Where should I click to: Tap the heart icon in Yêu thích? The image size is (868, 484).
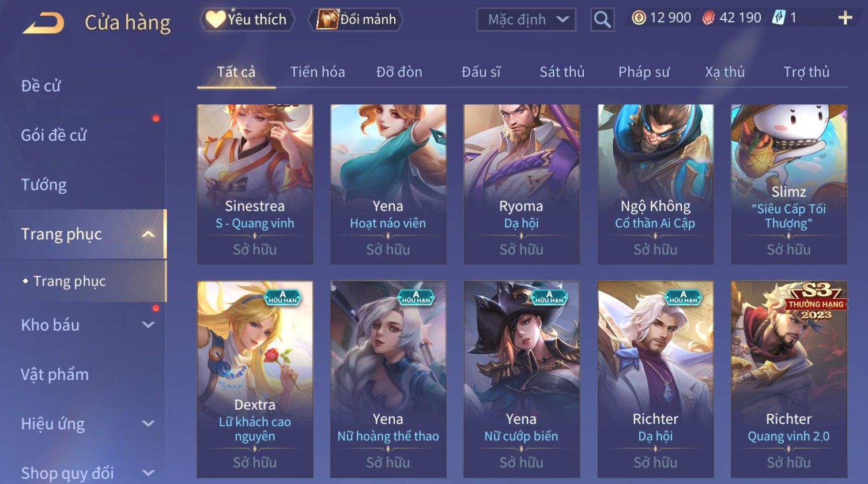tap(215, 19)
